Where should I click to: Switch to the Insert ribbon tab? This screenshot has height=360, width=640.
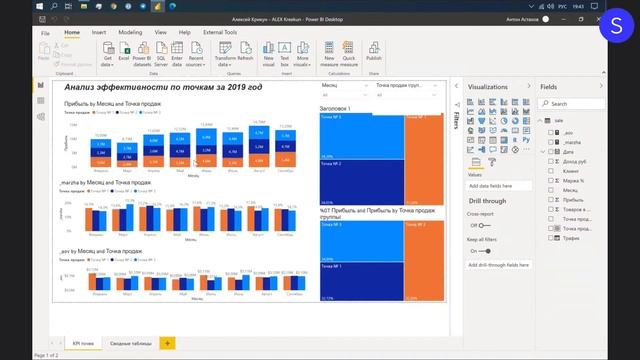click(x=99, y=32)
